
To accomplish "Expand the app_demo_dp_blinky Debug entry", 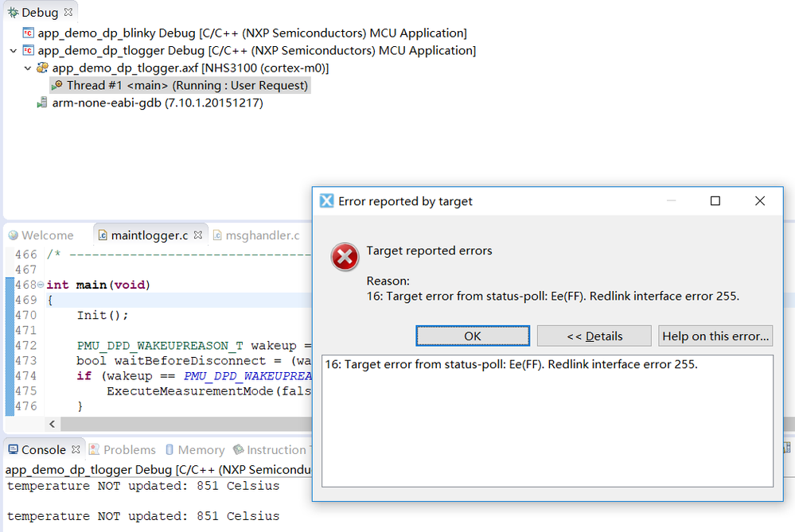I will click(14, 33).
